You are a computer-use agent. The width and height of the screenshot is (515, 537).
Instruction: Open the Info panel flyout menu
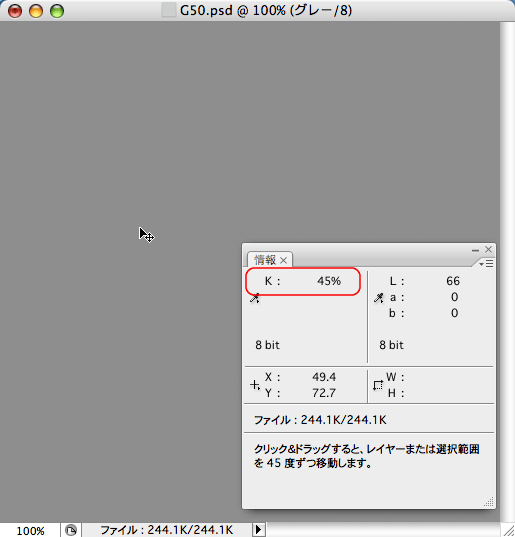pyautogui.click(x=486, y=263)
